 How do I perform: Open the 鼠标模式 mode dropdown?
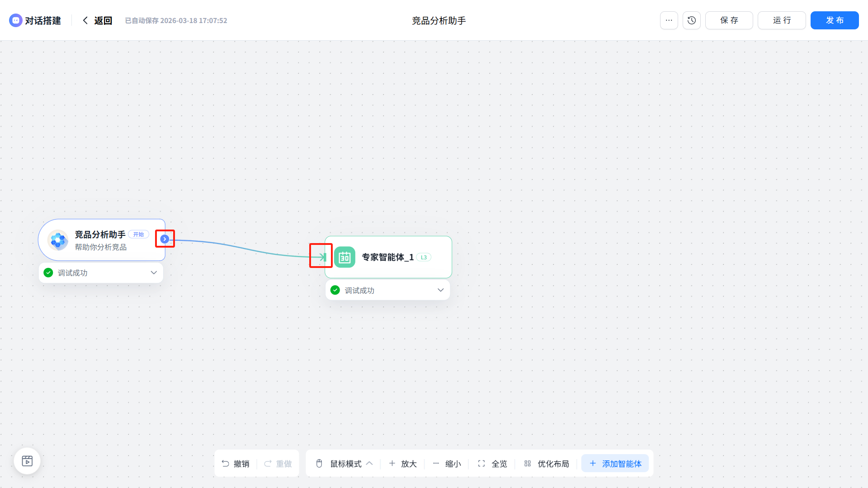pyautogui.click(x=346, y=464)
